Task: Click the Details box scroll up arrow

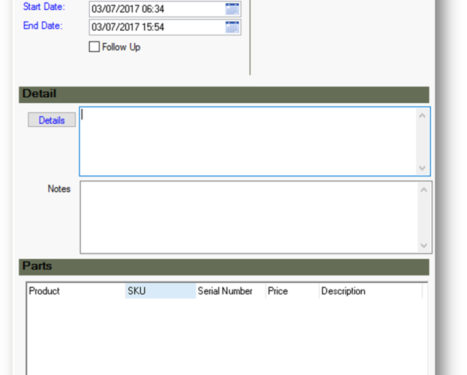Action: pyautogui.click(x=422, y=116)
